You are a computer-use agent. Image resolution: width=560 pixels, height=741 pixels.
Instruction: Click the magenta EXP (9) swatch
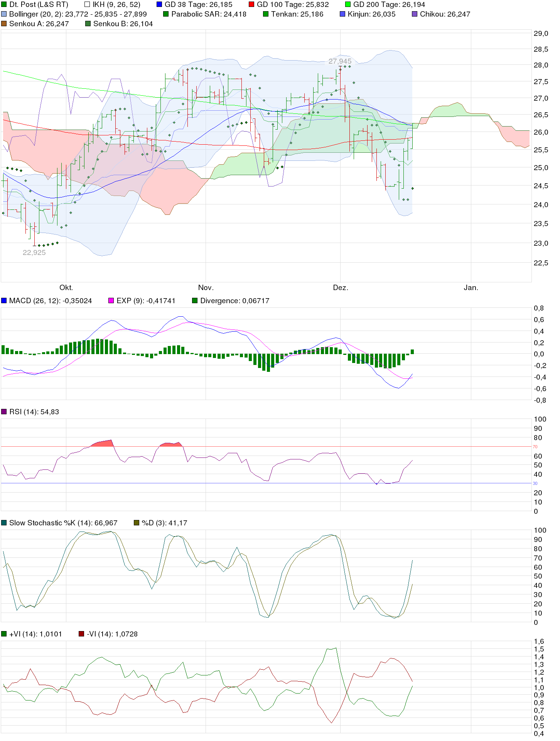111,301
